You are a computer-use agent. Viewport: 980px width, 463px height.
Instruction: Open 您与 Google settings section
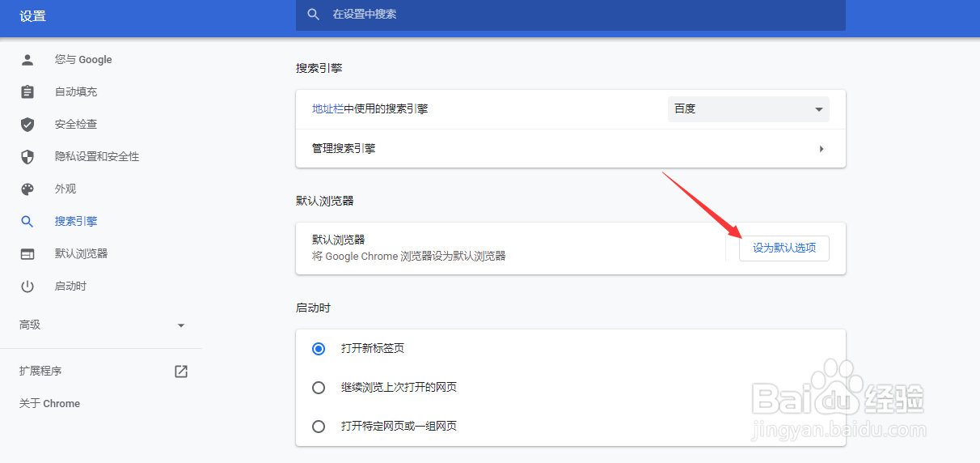point(83,59)
